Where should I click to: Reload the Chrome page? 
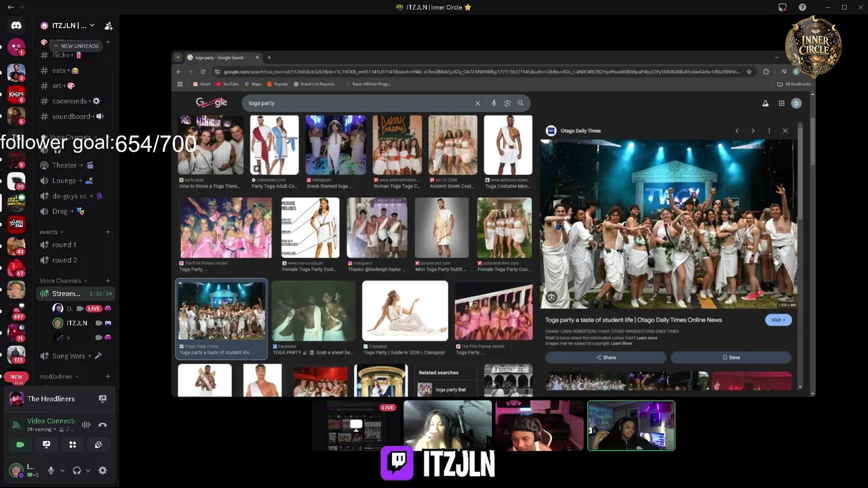click(x=203, y=71)
